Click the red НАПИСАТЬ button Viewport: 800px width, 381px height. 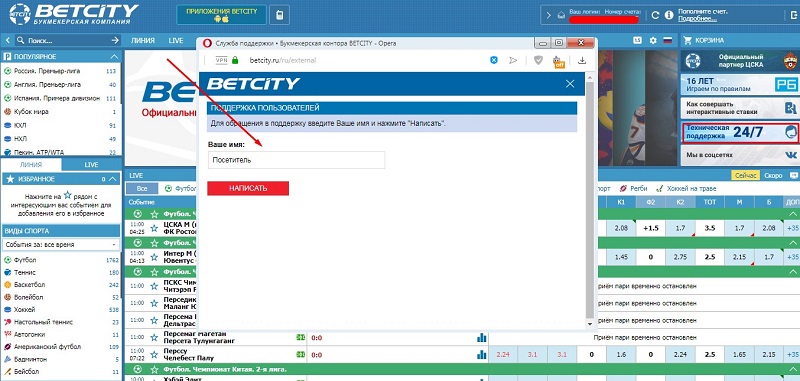[248, 188]
